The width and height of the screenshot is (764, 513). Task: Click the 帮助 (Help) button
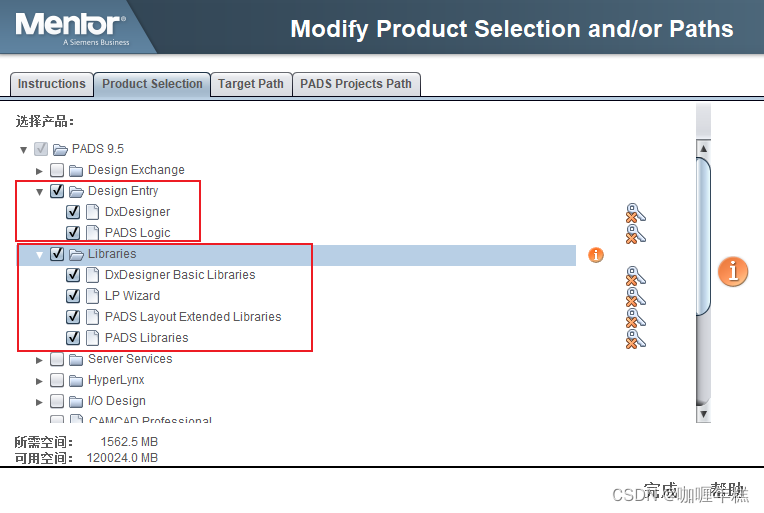tap(726, 491)
